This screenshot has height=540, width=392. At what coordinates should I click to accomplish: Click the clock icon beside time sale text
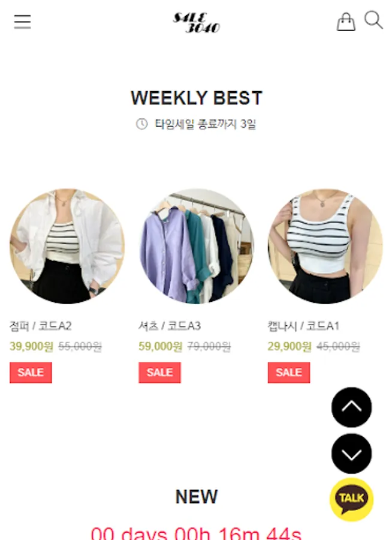click(x=141, y=124)
